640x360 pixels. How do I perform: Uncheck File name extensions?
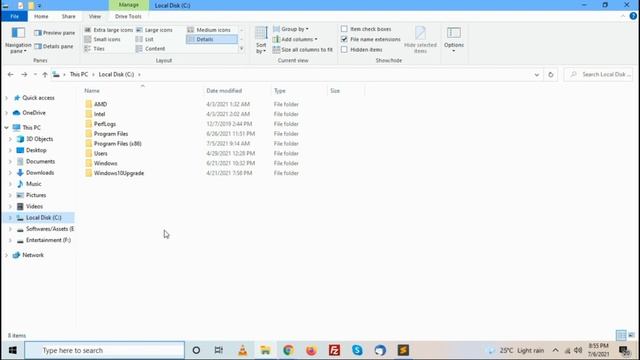coord(344,39)
